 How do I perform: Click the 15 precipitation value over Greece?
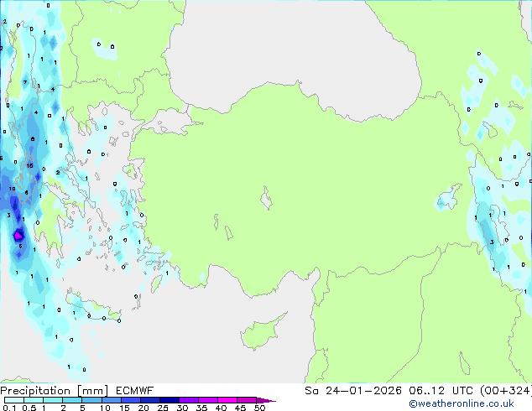(x=29, y=166)
